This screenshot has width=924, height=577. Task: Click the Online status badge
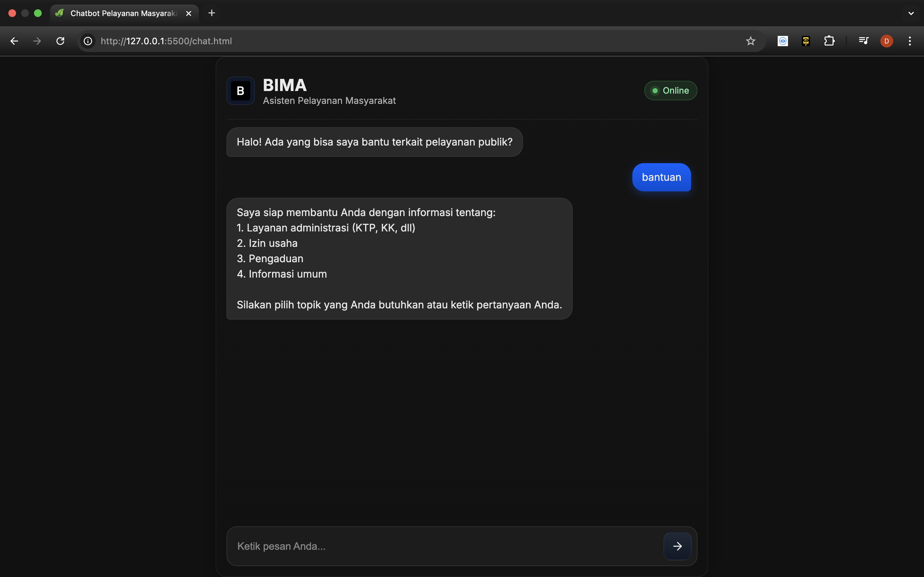coord(671,90)
